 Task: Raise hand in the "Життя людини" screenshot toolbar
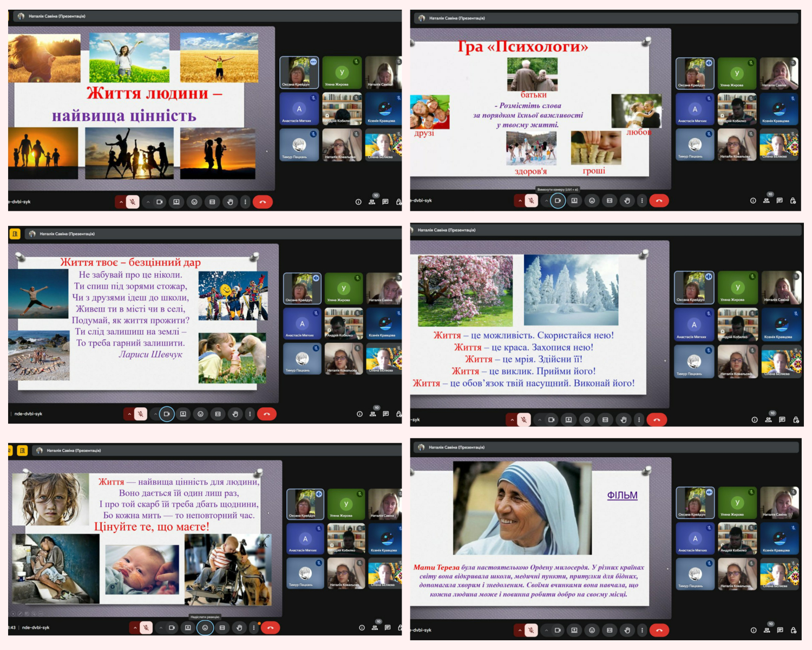coord(230,202)
